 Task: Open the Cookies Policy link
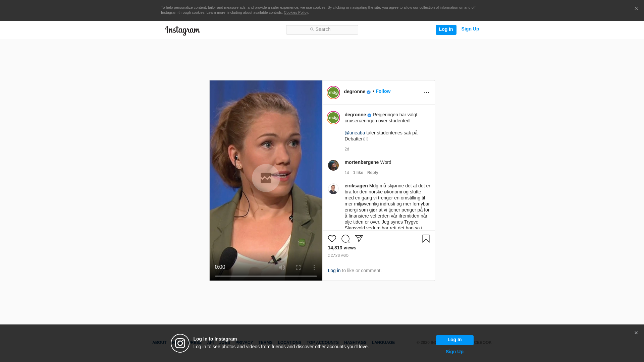[296, 12]
